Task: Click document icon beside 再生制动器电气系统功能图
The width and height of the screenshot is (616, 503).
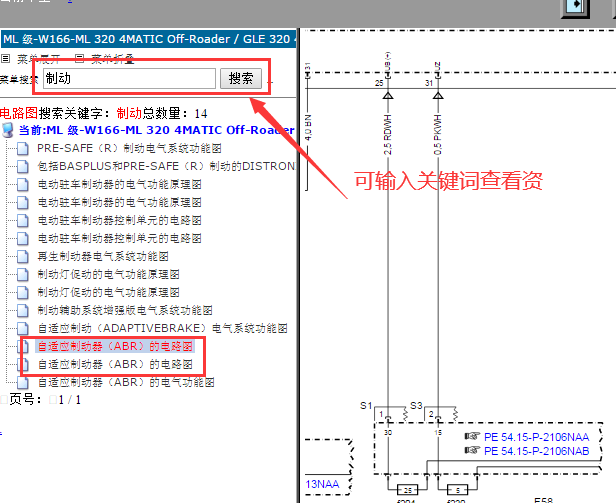Action: pos(23,257)
